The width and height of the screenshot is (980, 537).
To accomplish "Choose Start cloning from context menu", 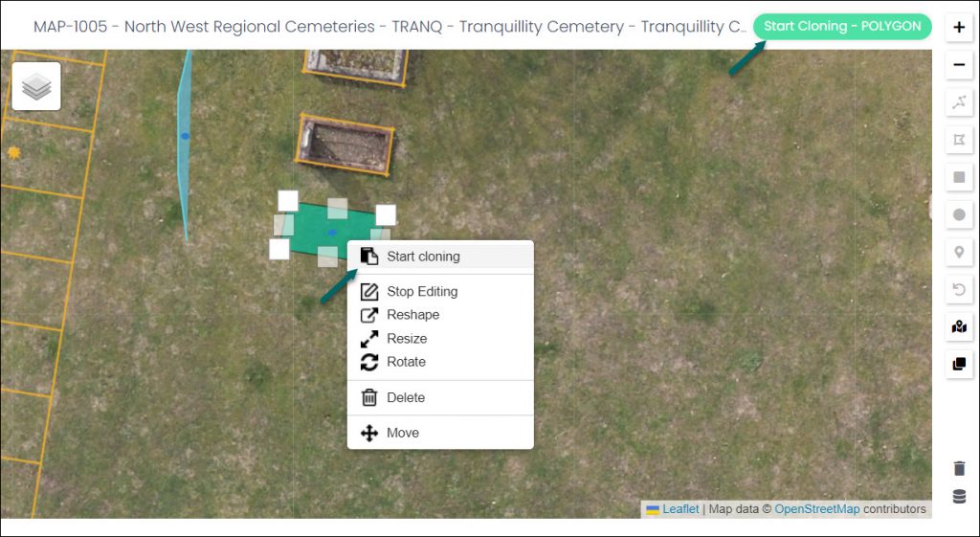I will pos(440,257).
